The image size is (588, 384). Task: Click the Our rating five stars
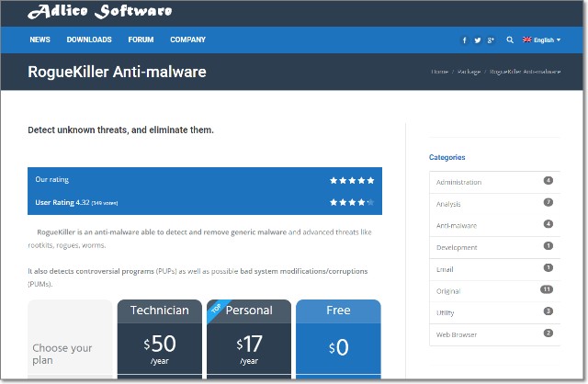coord(352,180)
